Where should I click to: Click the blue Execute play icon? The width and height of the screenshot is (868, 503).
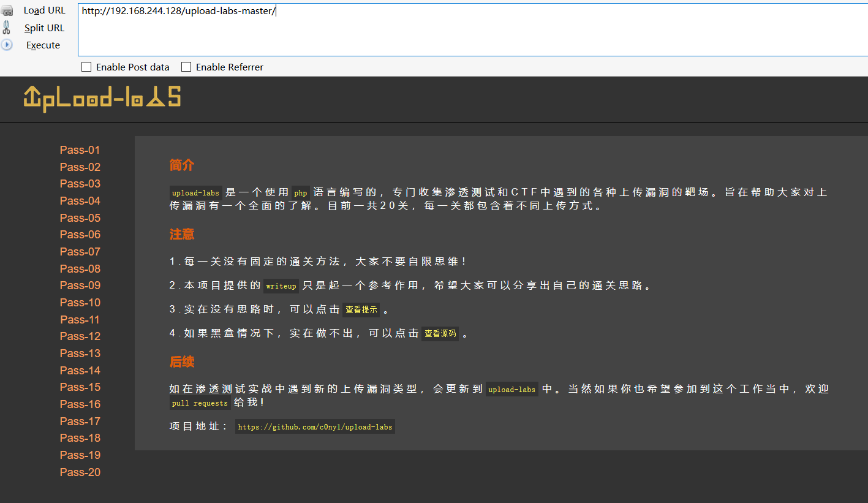coord(6,45)
